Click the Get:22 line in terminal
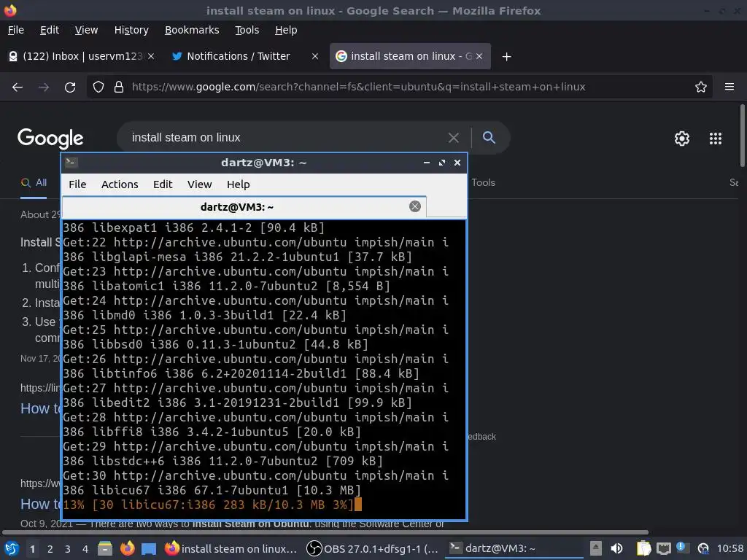Viewport: 747px width, 560px height. pos(255,242)
